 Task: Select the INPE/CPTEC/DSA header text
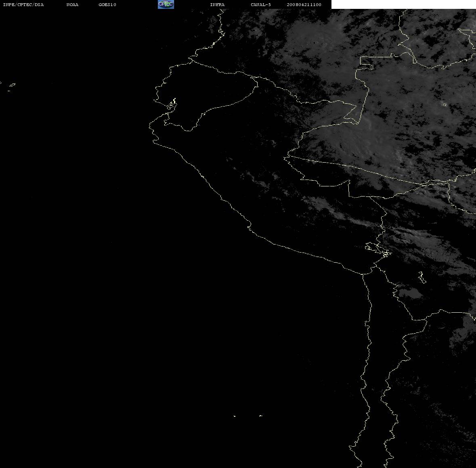23,4
